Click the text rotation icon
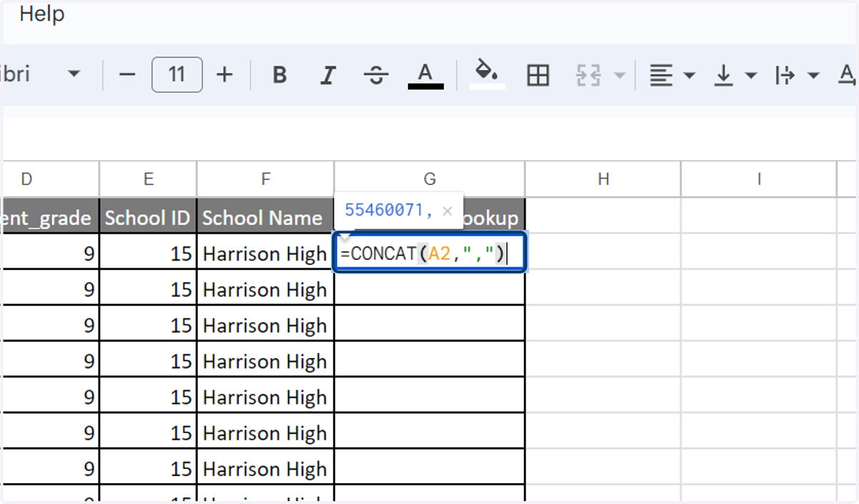This screenshot has width=859, height=504. 848,74
